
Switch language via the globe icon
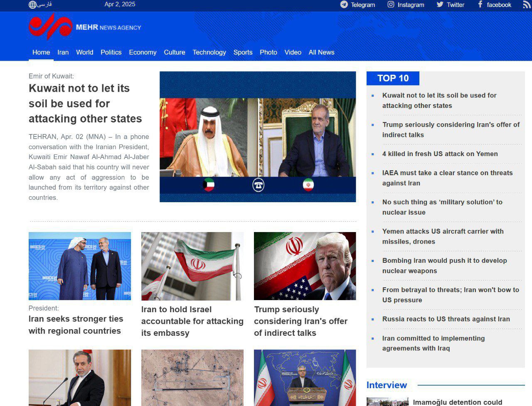point(33,5)
